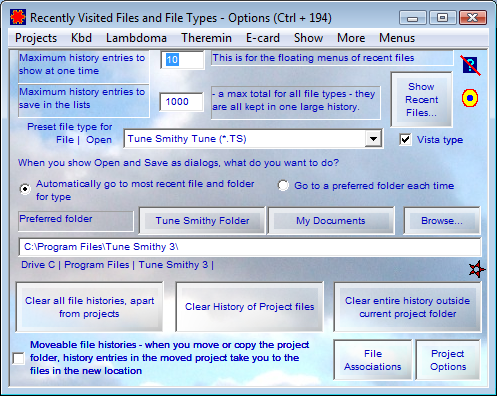Image resolution: width=497 pixels, height=396 pixels.
Task: Click the Drive C breadcrumb link
Action: point(38,265)
